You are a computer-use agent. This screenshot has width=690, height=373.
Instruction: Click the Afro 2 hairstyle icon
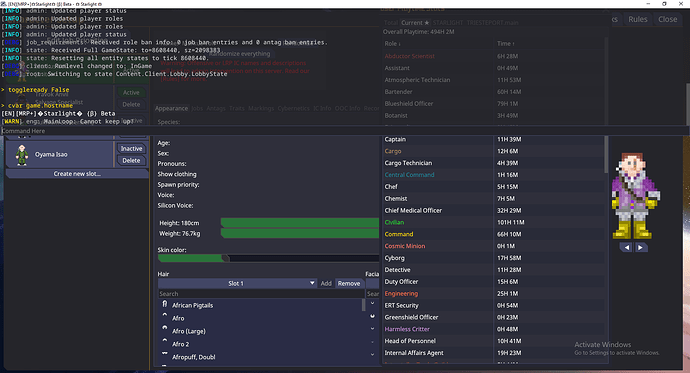(x=165, y=340)
